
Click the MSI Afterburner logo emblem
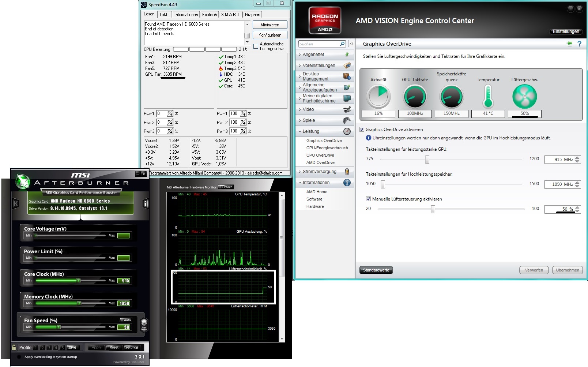(x=23, y=181)
